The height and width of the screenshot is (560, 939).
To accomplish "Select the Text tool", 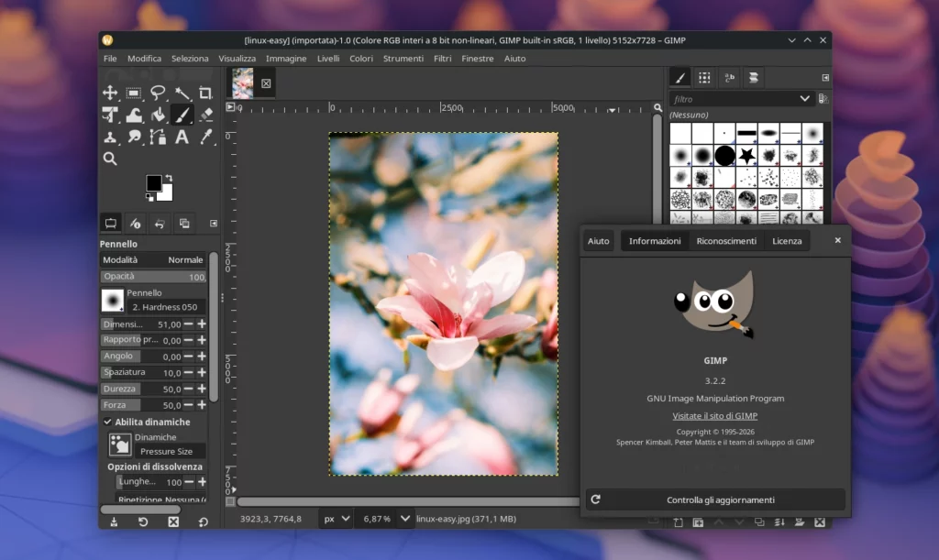I will pyautogui.click(x=182, y=136).
